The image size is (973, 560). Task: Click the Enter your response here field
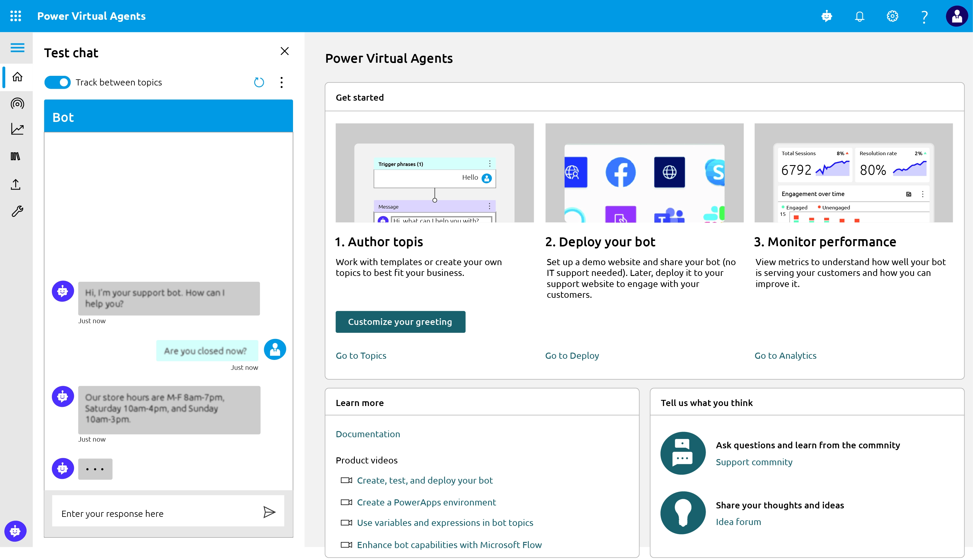[154, 513]
